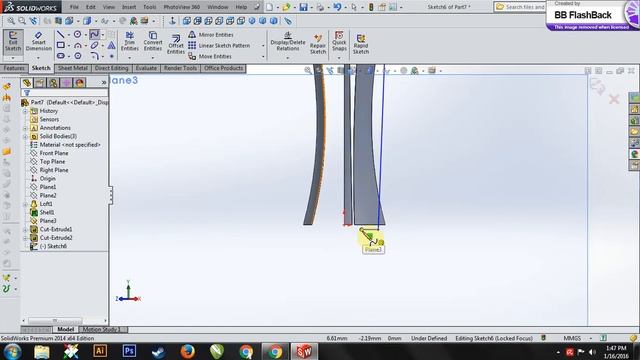Click the Save icon in the toolbar
Screen dimensions: 640x360
[x=303, y=7]
